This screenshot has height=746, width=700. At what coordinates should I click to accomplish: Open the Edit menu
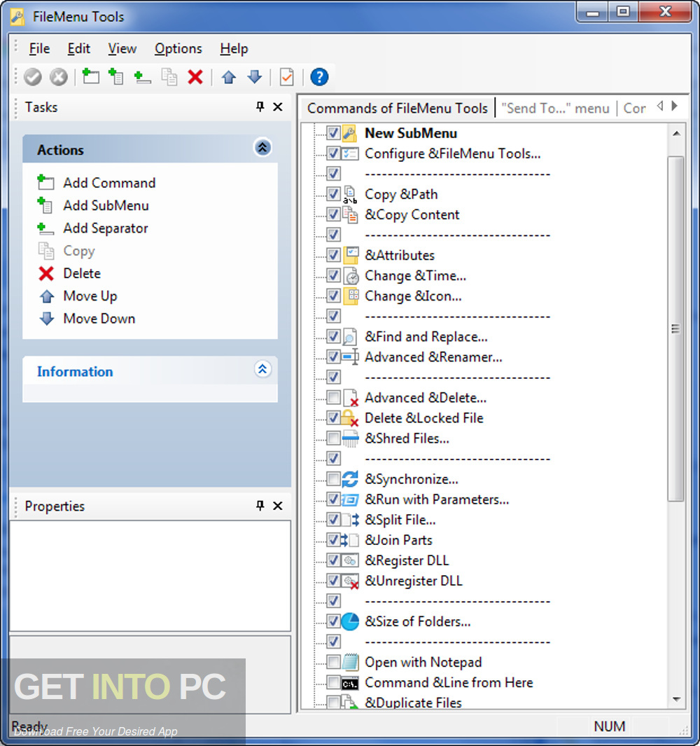coord(78,48)
